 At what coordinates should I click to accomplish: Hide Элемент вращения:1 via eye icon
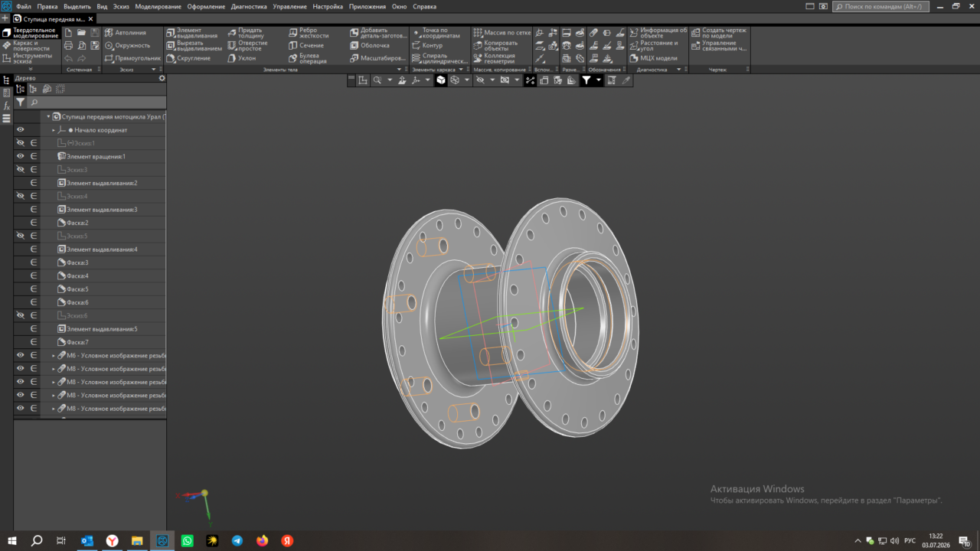point(21,156)
